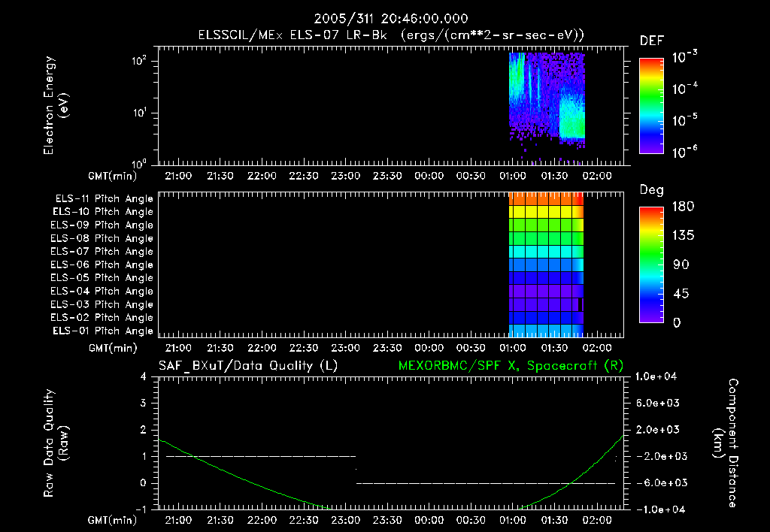Image resolution: width=770 pixels, height=532 pixels.
Task: Click the ELS-11 Pitch Angle row label
Action: pyautogui.click(x=104, y=199)
